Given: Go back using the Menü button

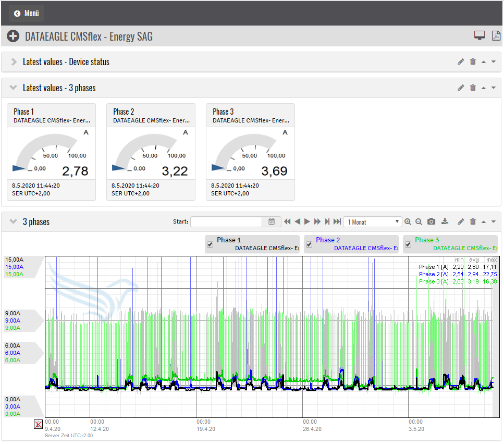Looking at the screenshot, I should 27,13.
